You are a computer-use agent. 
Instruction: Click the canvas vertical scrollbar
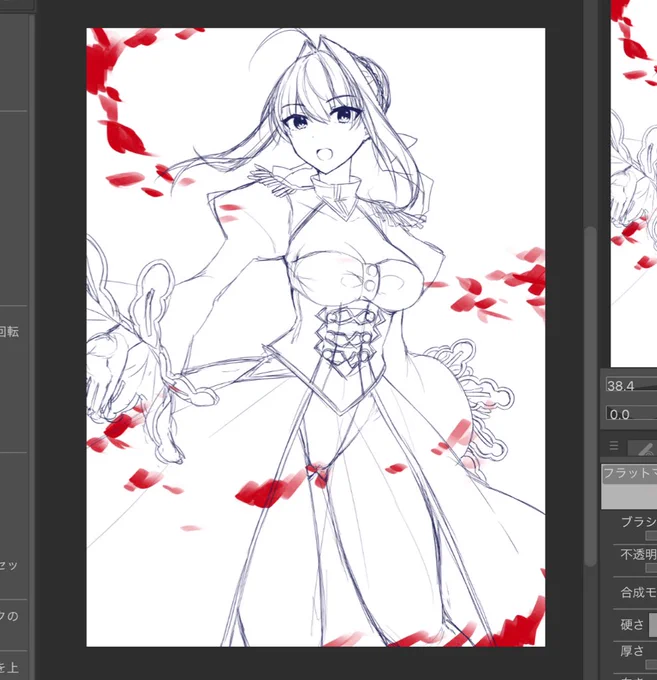tap(590, 396)
